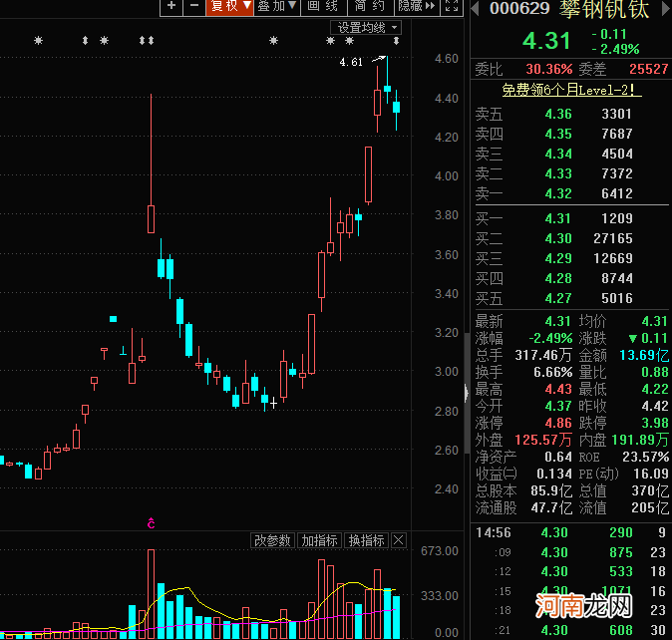Click the magenta marker icon above volume chart
Image resolution: width=672 pixels, height=640 pixels.
click(152, 521)
